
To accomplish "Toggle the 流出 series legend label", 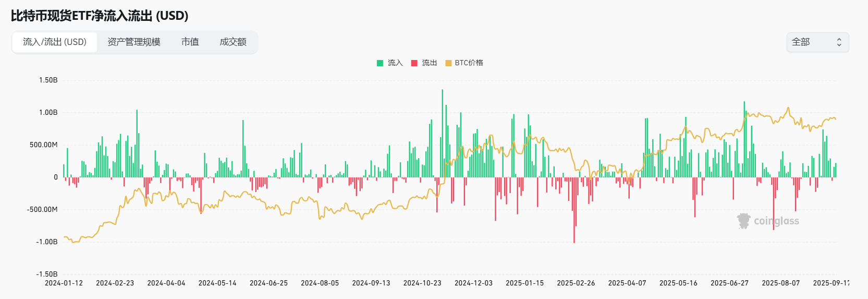I will [x=430, y=63].
